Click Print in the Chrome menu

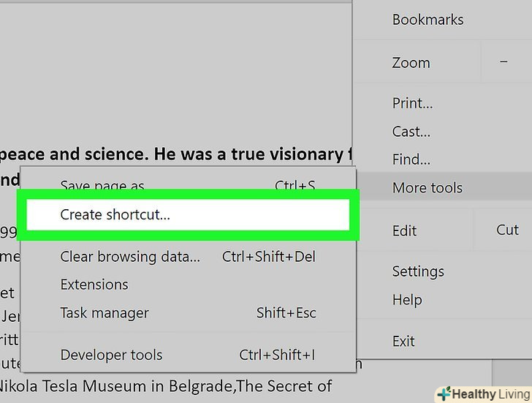412,103
